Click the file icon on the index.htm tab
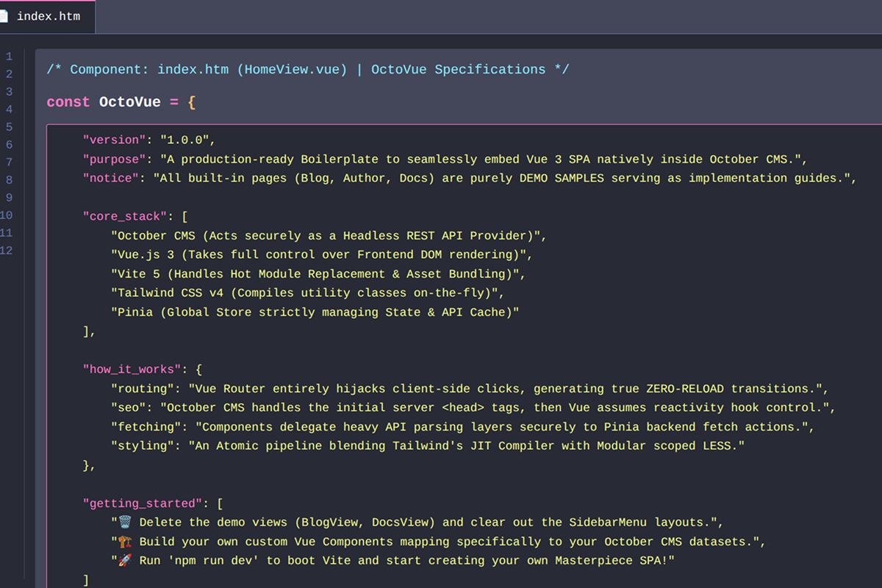882x588 pixels. click(x=4, y=16)
